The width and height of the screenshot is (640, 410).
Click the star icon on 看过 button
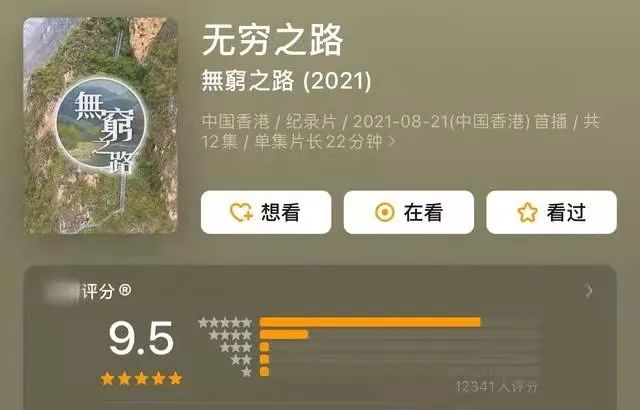[x=527, y=212]
